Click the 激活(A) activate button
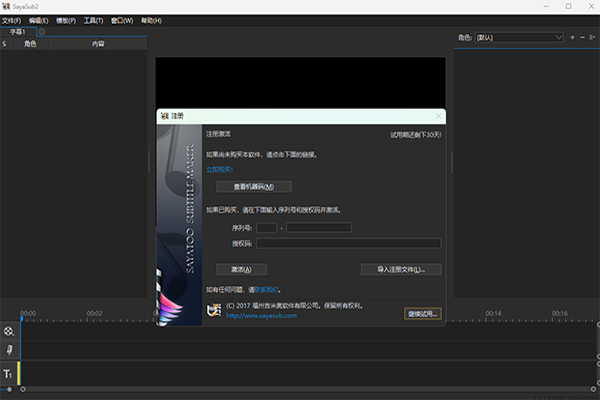The height and width of the screenshot is (400, 600). [241, 269]
